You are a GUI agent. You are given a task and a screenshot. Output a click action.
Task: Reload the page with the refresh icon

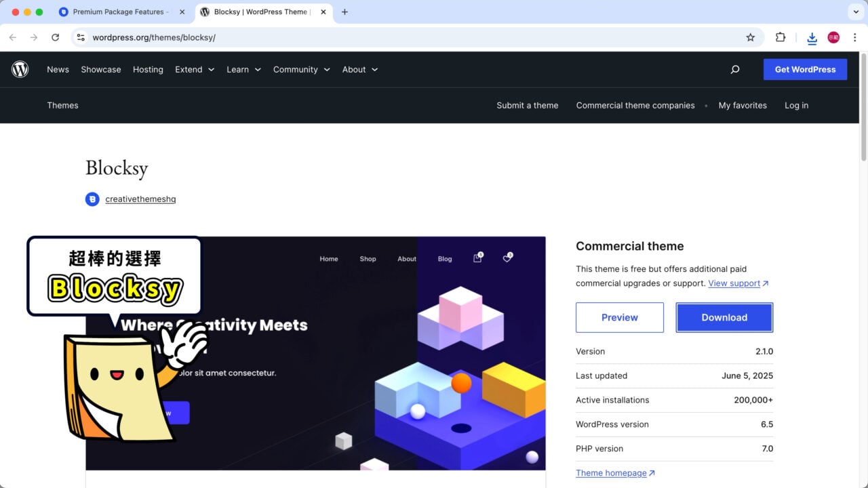56,37
